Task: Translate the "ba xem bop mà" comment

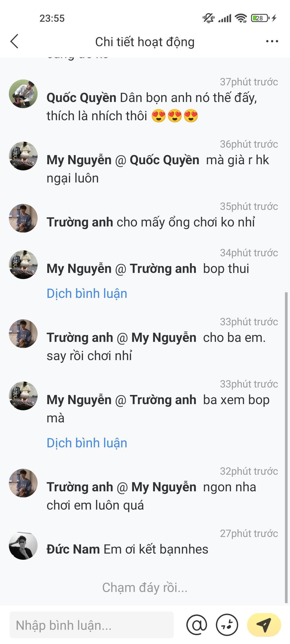Action: (87, 443)
